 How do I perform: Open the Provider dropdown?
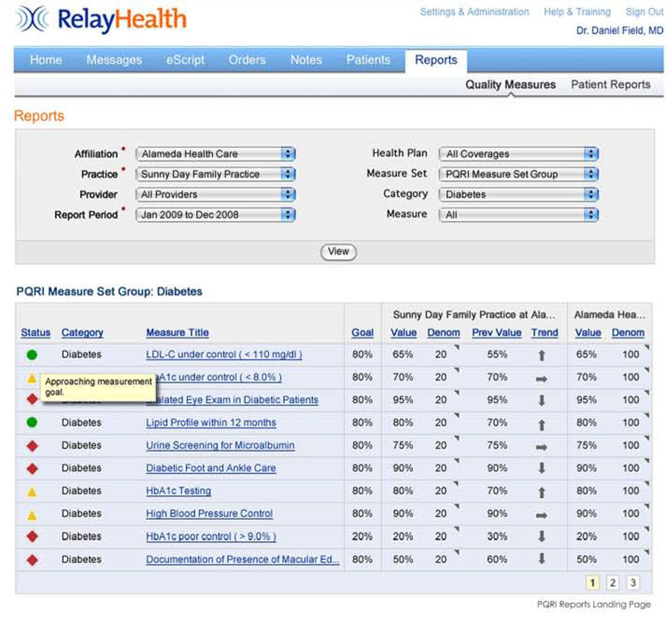[216, 194]
